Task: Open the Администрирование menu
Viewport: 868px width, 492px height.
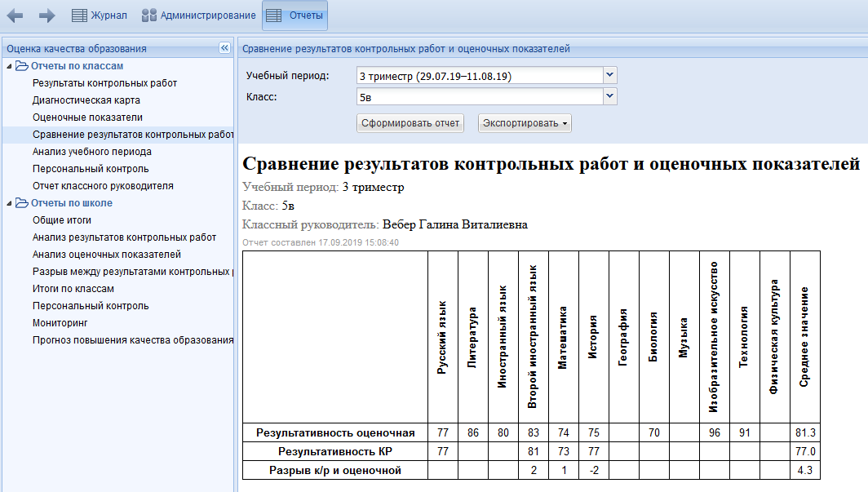Action: coord(199,16)
